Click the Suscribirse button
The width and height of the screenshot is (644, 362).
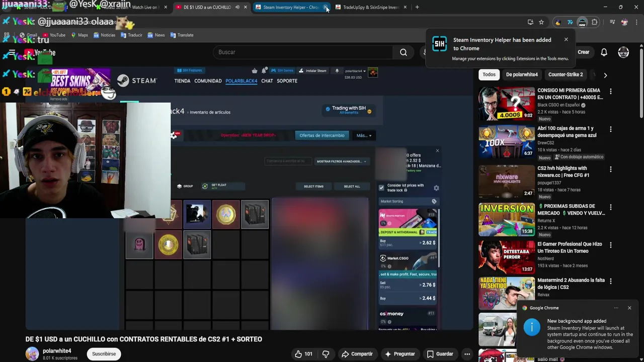104,354
